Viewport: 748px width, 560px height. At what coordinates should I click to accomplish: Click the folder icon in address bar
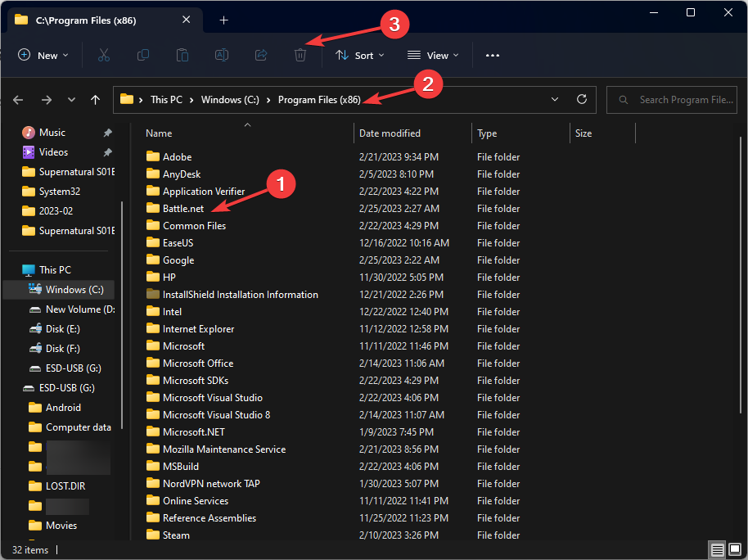click(x=126, y=99)
